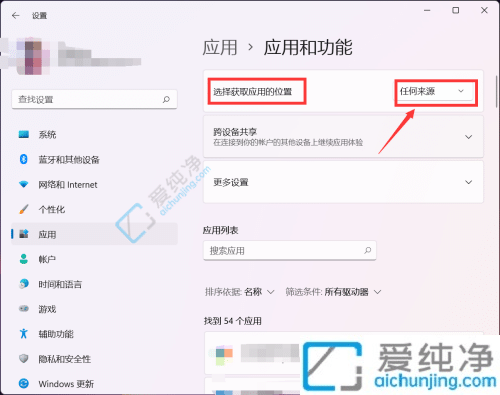500x395 pixels.
Task: Open the 任何来源 dropdown
Action: click(436, 91)
